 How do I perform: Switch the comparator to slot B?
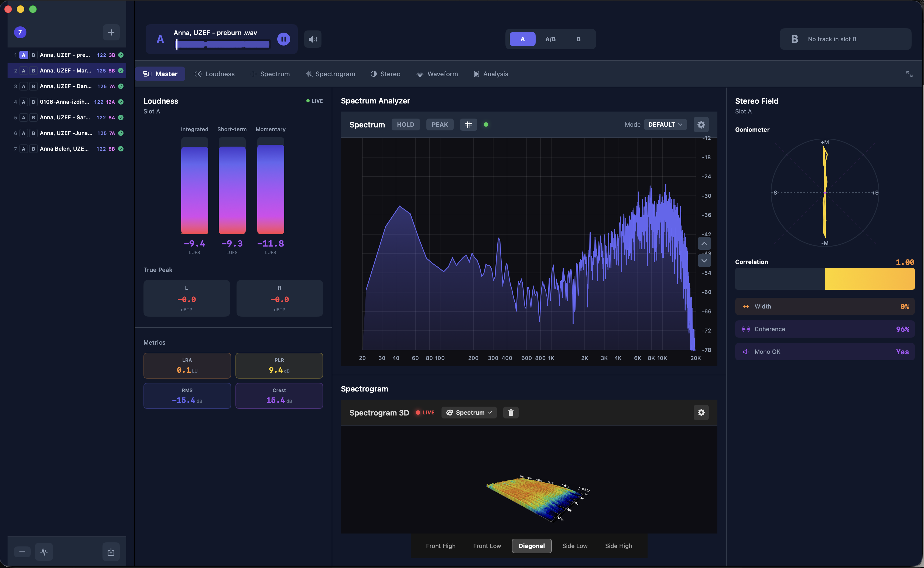(x=578, y=39)
